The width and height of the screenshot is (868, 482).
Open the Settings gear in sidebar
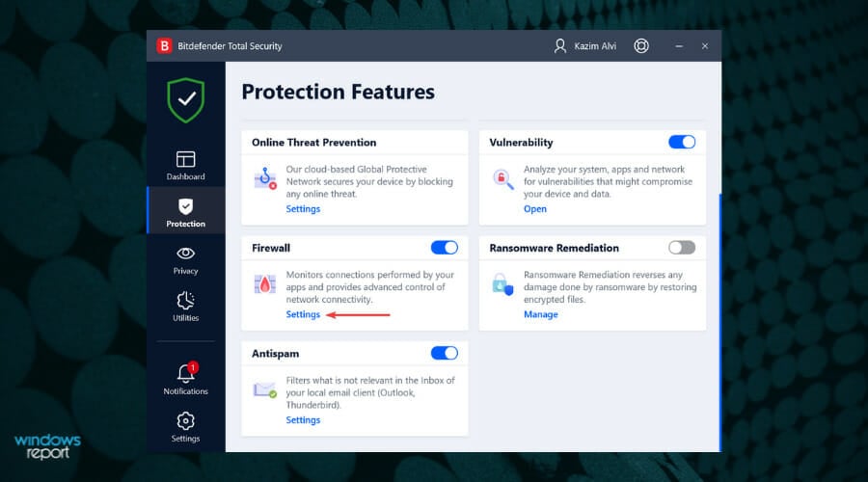click(x=185, y=427)
